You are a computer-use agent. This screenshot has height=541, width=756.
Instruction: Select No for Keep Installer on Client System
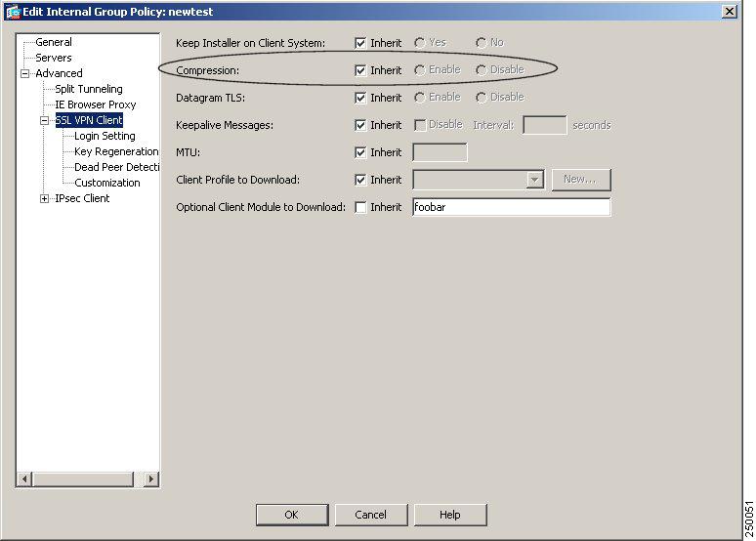point(481,43)
